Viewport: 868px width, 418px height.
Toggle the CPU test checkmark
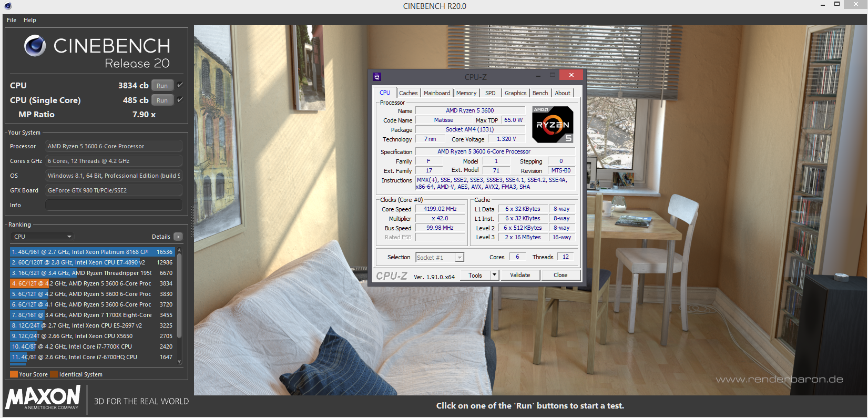click(x=180, y=85)
